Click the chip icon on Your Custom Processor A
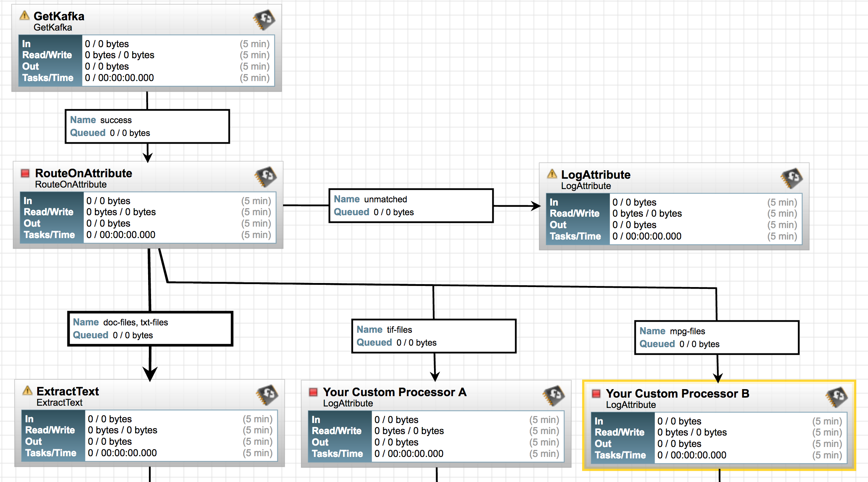This screenshot has width=868, height=482. point(553,395)
